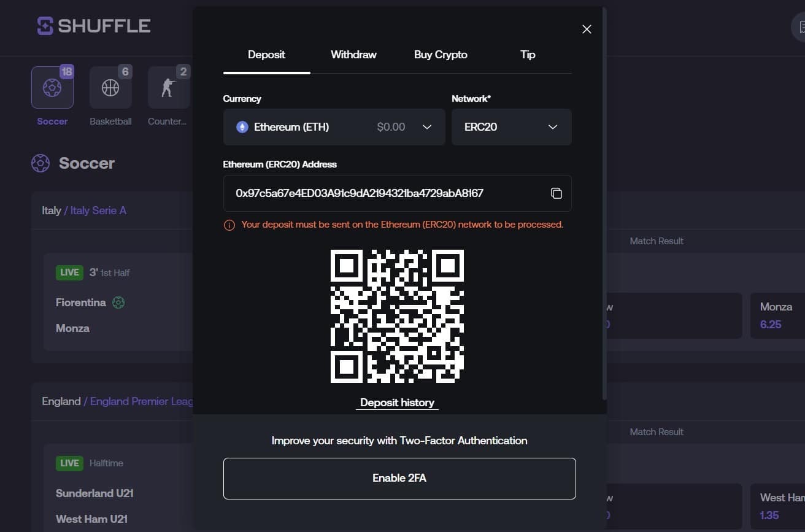The height and width of the screenshot is (532, 805).
Task: Switch to the Withdraw tab
Action: coord(353,55)
